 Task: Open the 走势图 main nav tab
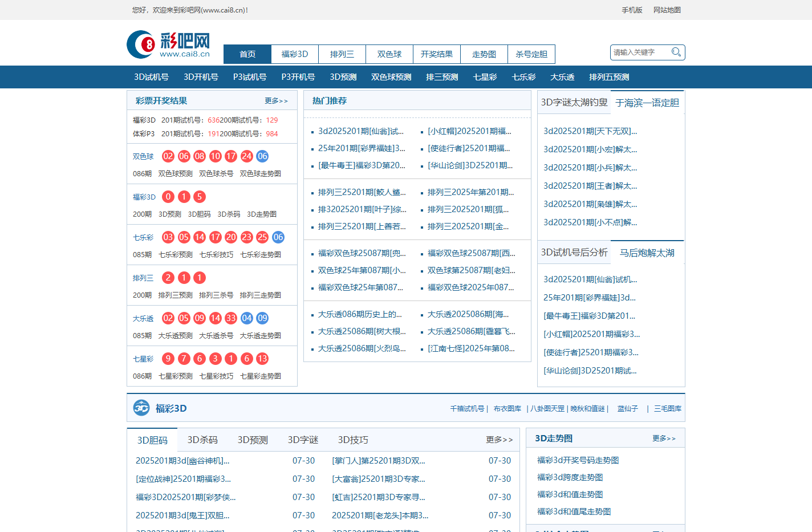click(x=484, y=54)
